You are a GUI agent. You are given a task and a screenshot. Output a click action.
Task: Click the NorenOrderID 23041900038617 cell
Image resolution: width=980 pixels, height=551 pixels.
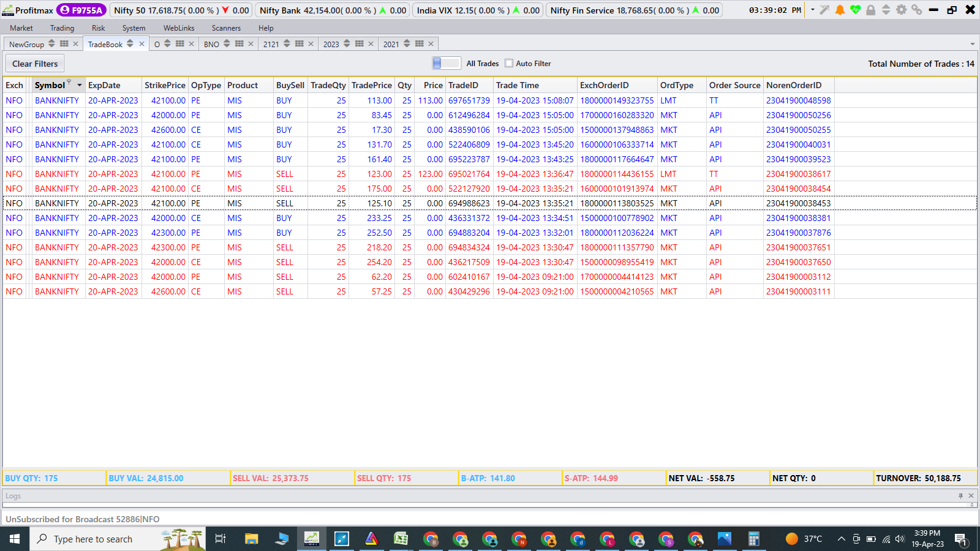[x=798, y=174]
